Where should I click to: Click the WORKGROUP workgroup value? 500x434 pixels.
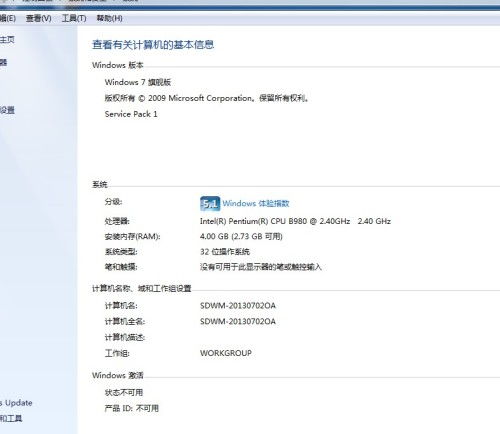click(226, 353)
